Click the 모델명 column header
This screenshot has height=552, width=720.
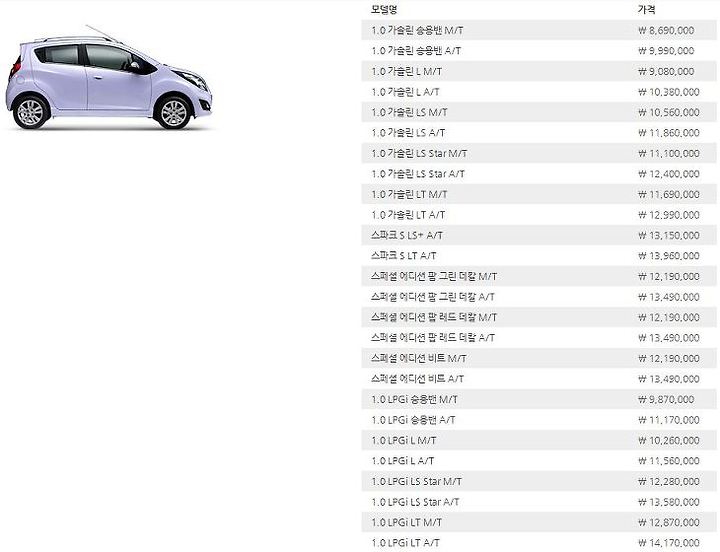384,9
